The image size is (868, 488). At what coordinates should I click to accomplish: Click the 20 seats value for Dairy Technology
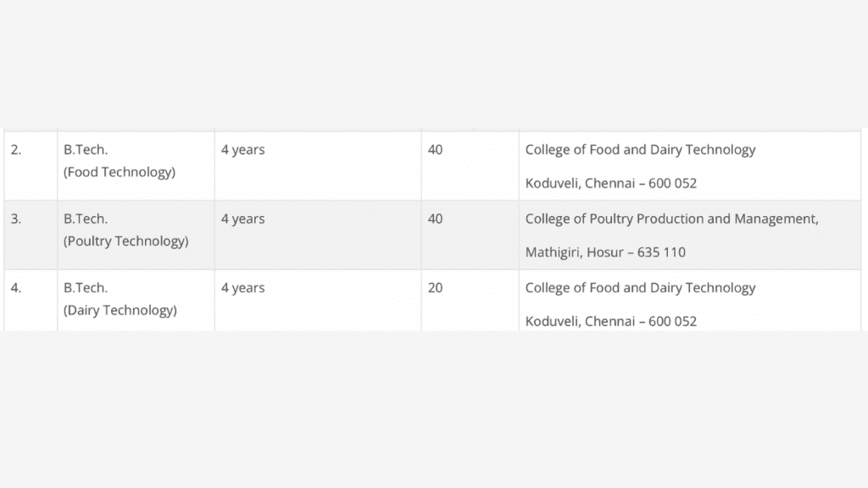(435, 288)
